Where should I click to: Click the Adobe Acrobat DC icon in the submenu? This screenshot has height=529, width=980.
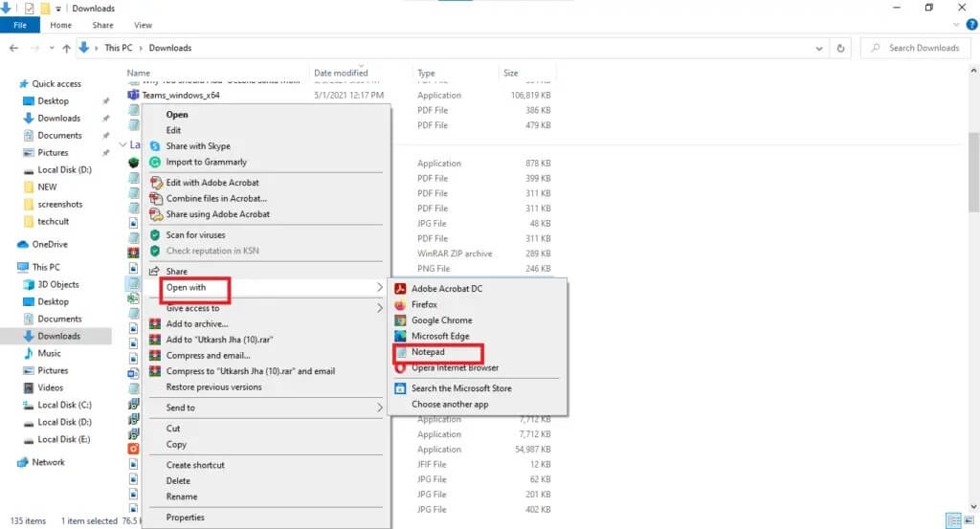coord(400,289)
